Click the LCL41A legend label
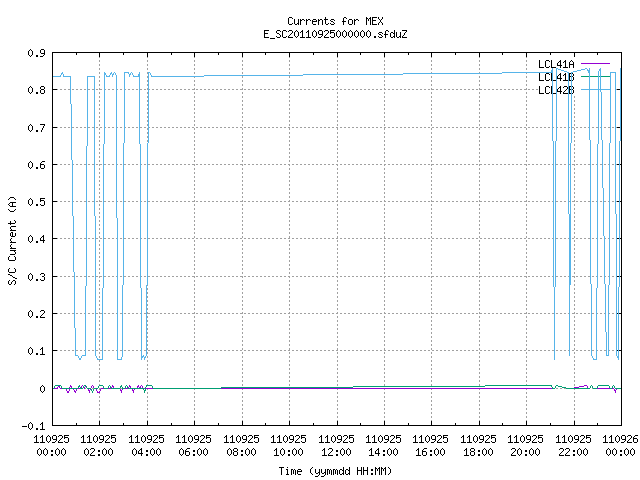The width and height of the screenshot is (640, 480). [x=556, y=64]
